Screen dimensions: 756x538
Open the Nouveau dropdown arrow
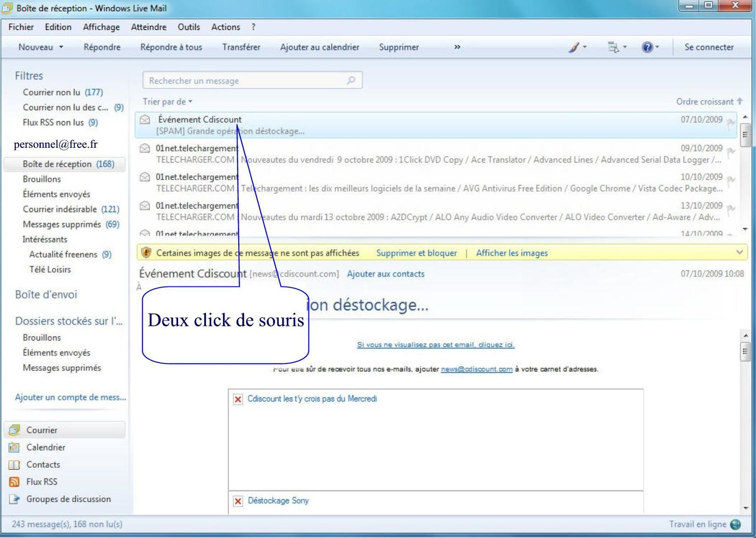[x=61, y=47]
